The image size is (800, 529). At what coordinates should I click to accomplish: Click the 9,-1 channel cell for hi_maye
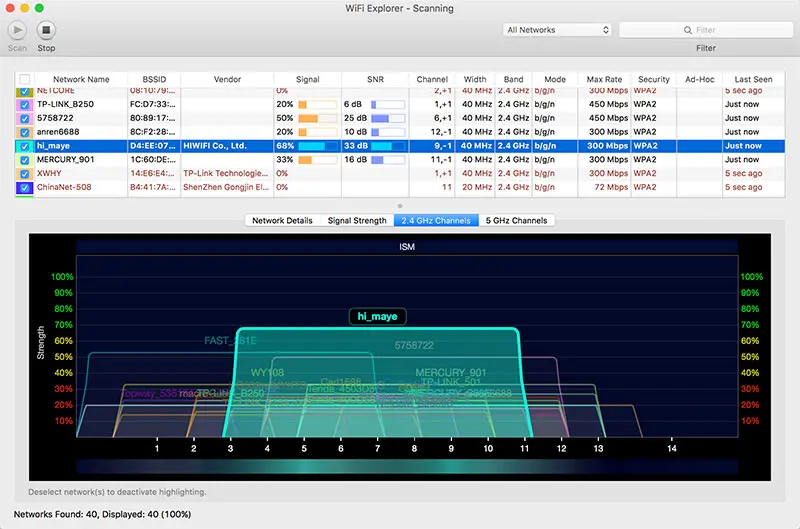pos(443,145)
